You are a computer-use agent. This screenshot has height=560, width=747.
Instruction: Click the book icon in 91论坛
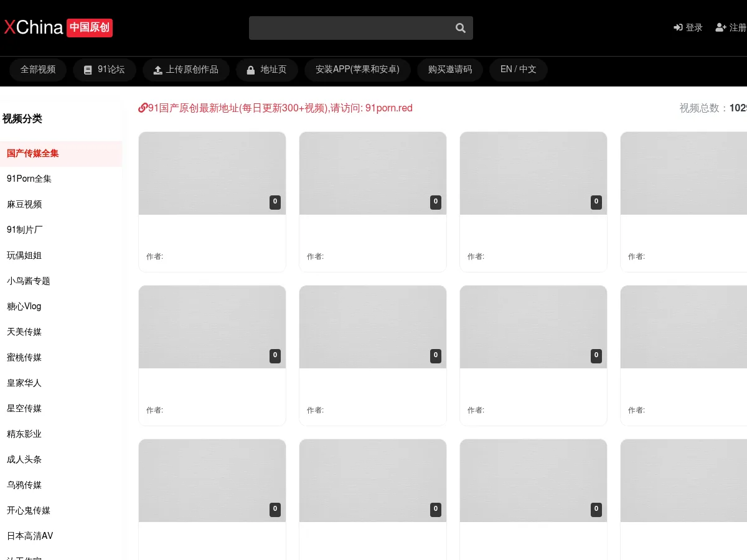click(x=88, y=70)
